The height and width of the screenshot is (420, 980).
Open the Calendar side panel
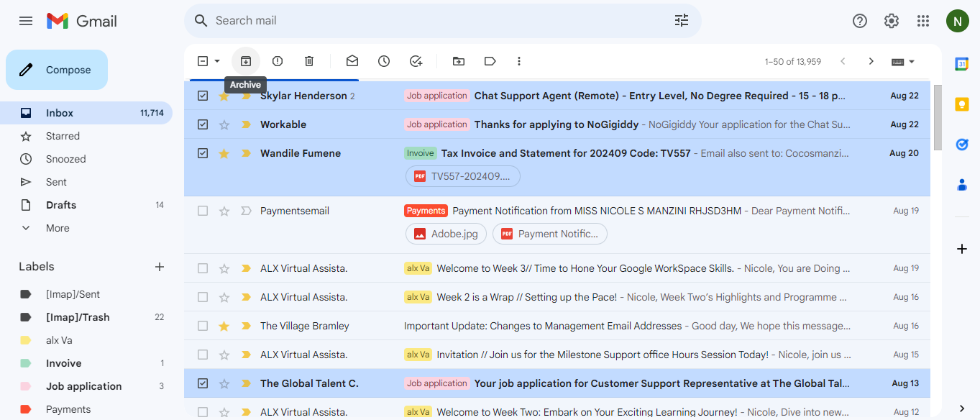[x=962, y=64]
